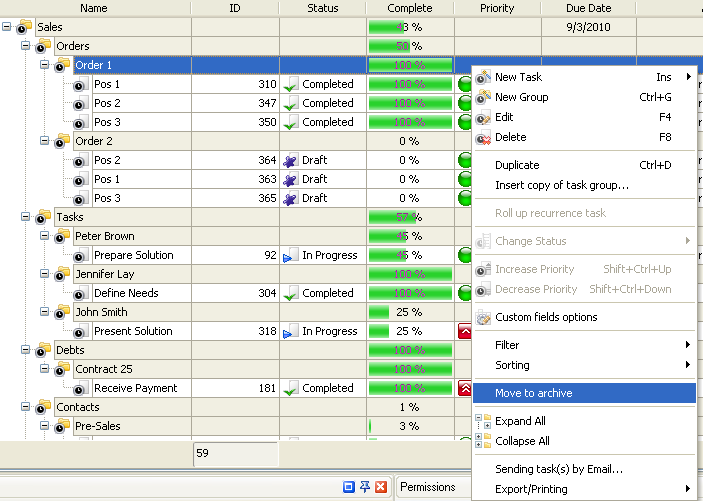The image size is (703, 501).
Task: Collapse the Sales tree group
Action: point(8,27)
